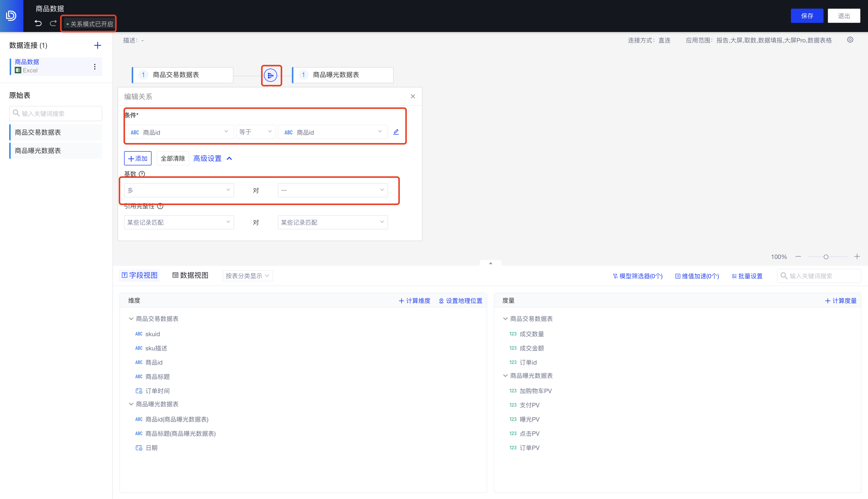The image size is (868, 499).
Task: Click the undo arrow icon
Action: (x=38, y=23)
